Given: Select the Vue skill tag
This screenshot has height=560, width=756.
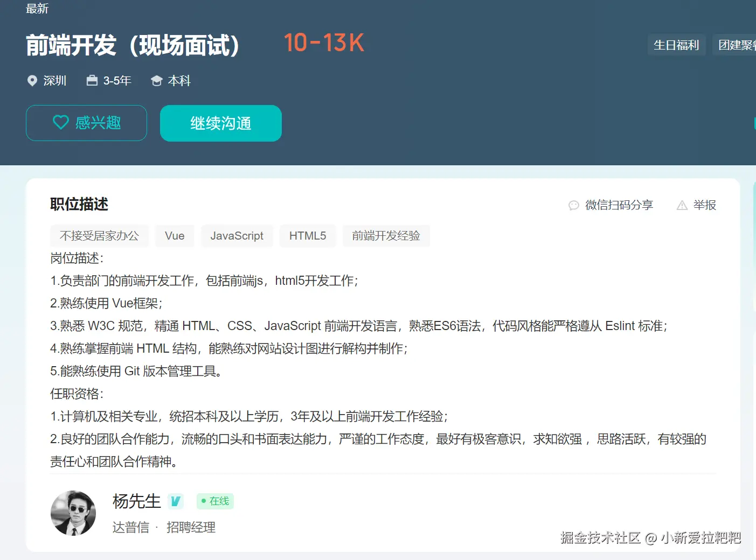Looking at the screenshot, I should coord(174,236).
